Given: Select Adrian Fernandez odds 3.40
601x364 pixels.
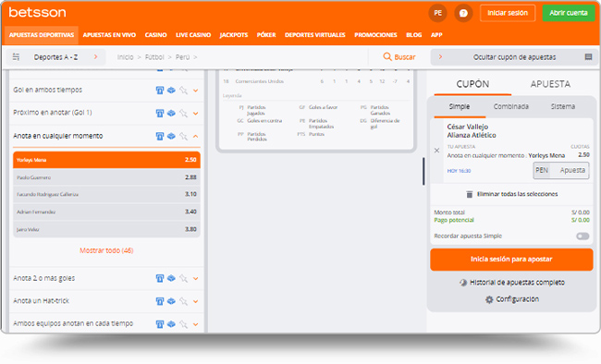Looking at the screenshot, I should pos(106,212).
